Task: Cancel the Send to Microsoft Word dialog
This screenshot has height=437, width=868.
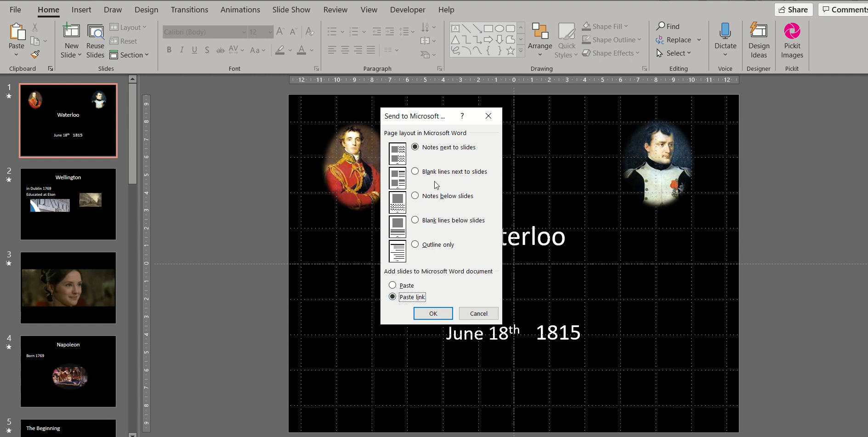Action: (x=479, y=313)
